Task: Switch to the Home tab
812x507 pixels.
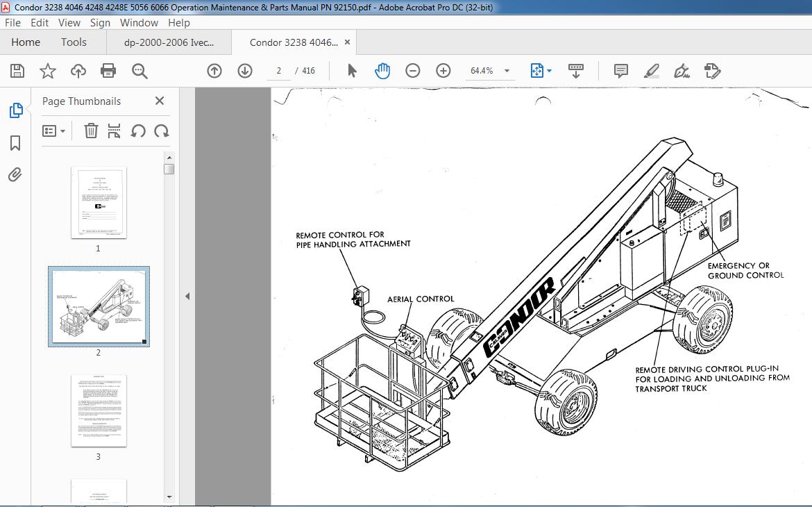Action: (26, 42)
